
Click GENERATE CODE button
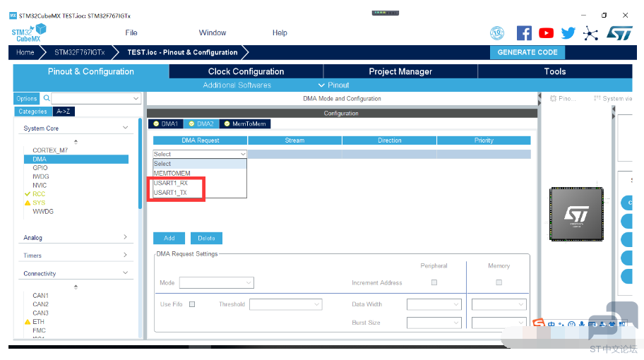click(527, 52)
